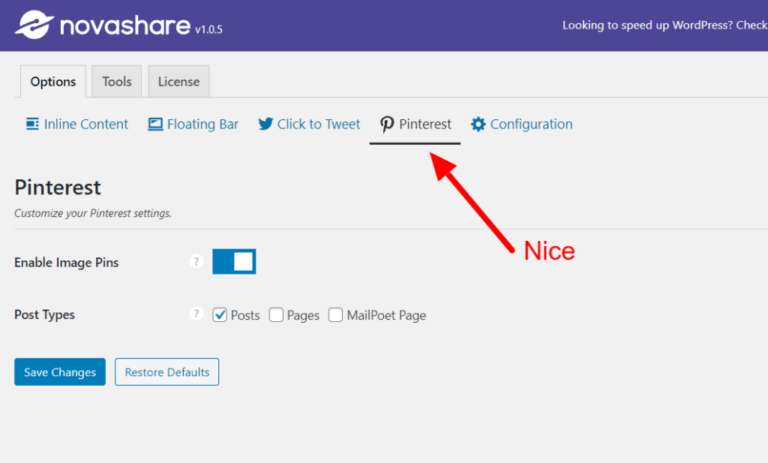
Task: Show help for Enable Image Pins
Action: tap(196, 262)
